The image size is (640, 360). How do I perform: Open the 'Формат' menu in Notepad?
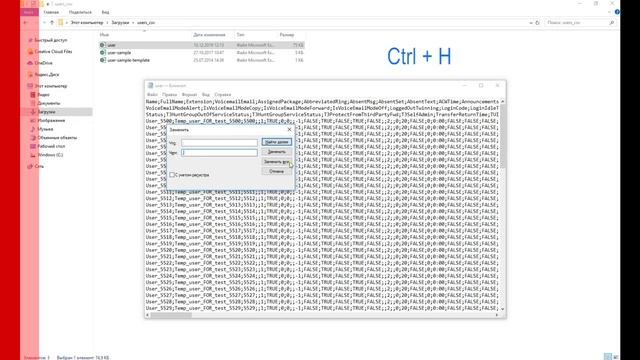(189, 95)
